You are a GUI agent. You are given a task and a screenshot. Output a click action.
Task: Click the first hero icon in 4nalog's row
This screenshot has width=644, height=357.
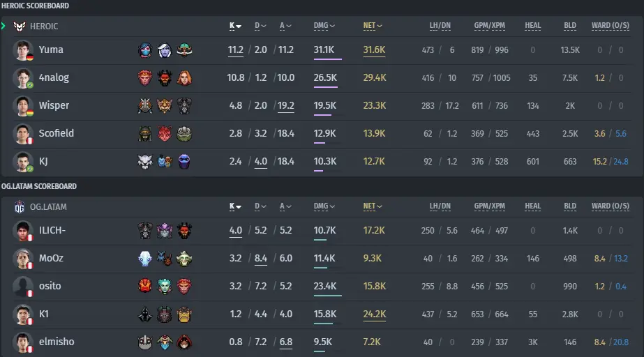(144, 77)
